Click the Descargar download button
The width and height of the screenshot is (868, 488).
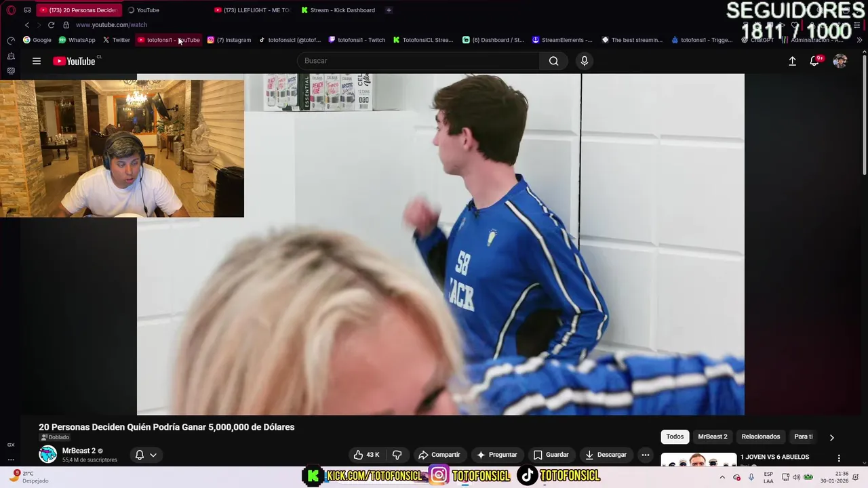click(606, 455)
